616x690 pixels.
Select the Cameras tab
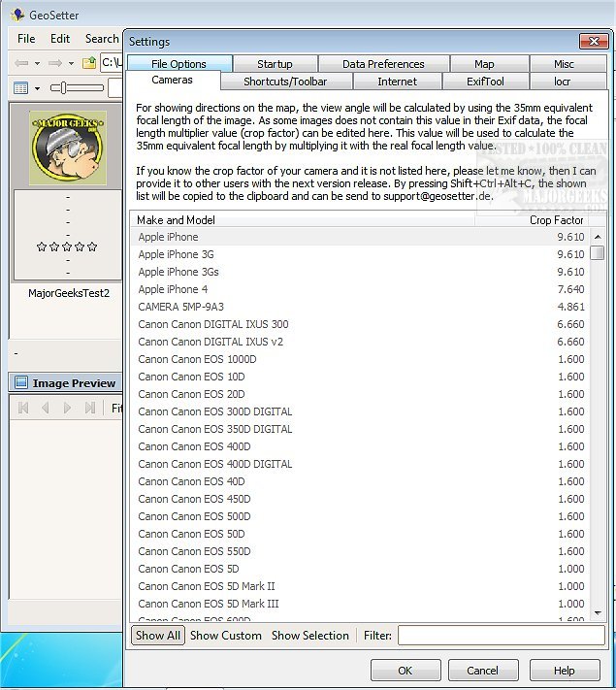[172, 81]
